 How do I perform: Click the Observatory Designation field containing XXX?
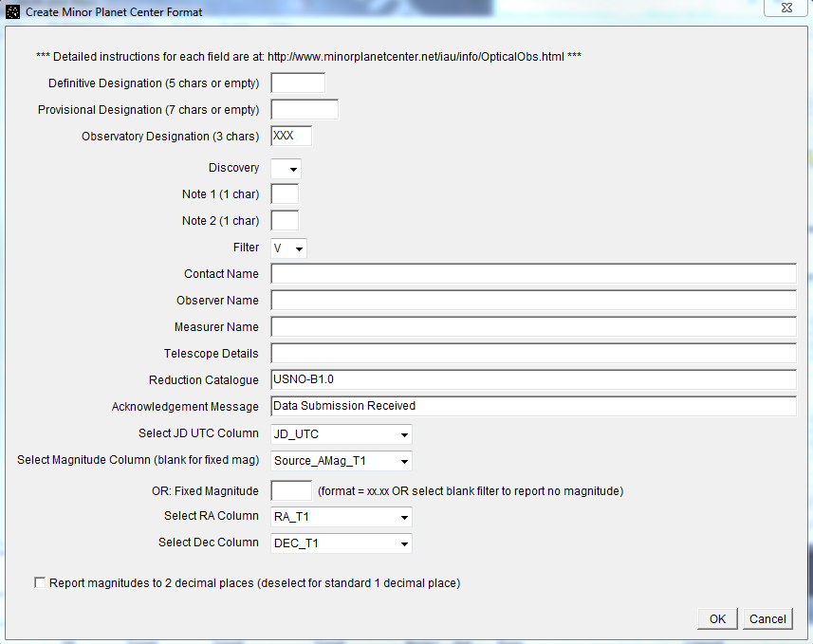291,137
